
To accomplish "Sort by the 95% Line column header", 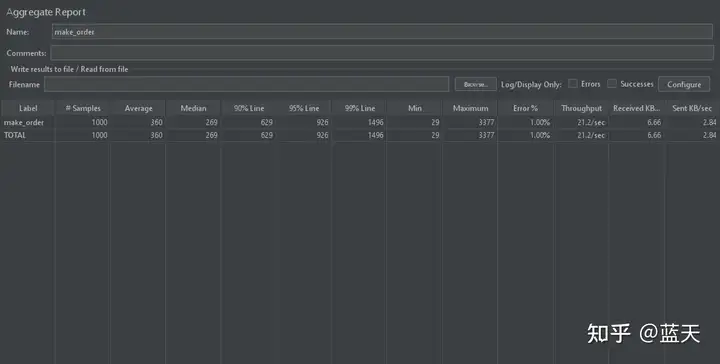I will 304,108.
